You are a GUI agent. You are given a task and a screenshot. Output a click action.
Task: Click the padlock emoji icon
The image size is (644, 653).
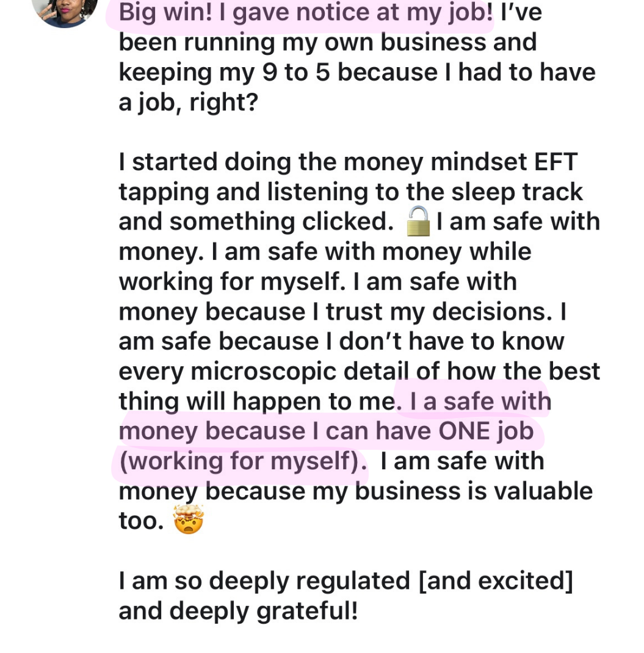(x=418, y=222)
